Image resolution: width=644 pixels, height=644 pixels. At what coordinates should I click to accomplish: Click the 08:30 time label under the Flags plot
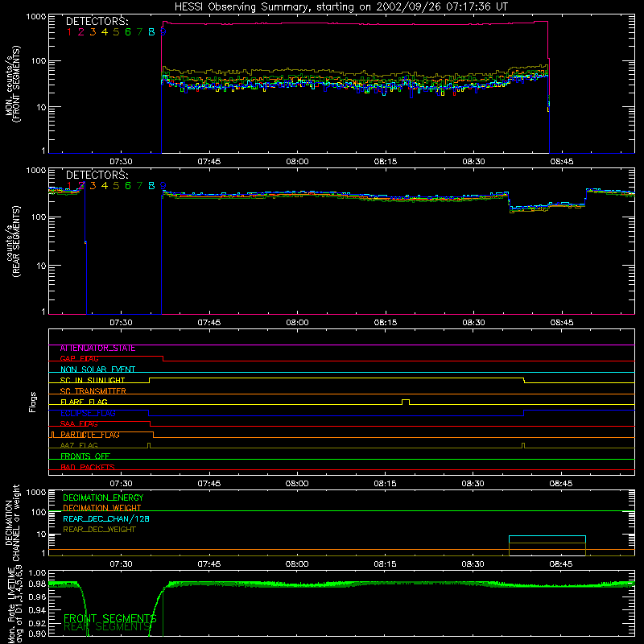[x=473, y=484]
